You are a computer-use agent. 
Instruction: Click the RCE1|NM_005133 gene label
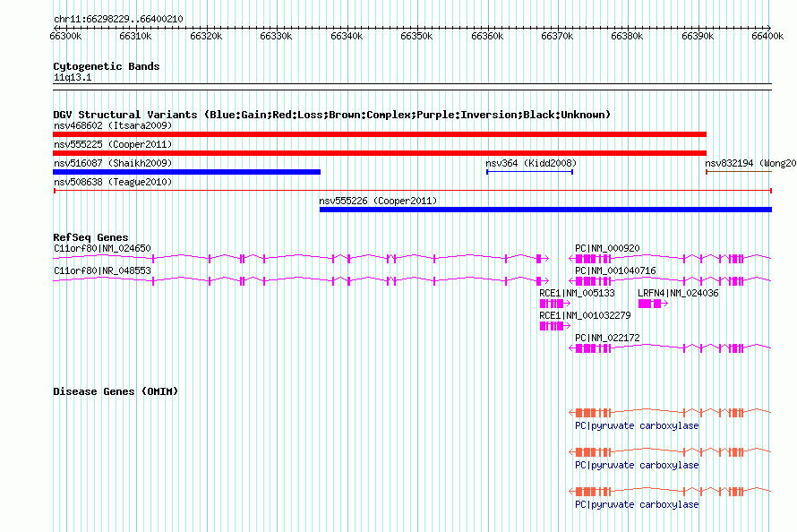pyautogui.click(x=577, y=293)
